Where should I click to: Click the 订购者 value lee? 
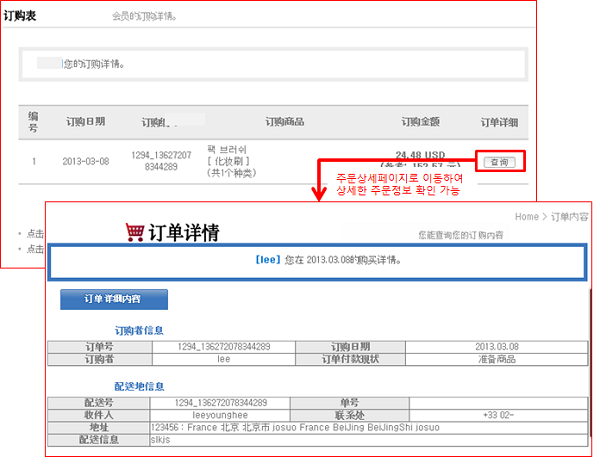click(224, 359)
